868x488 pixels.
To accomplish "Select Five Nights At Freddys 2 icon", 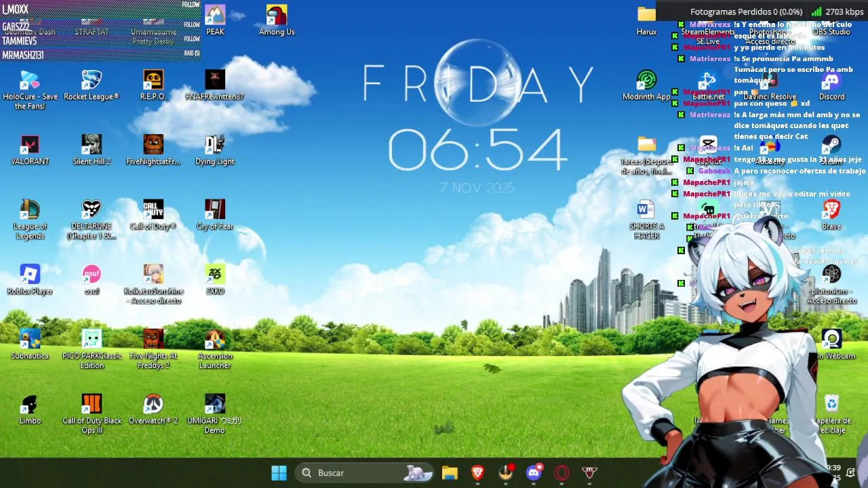I will 153,350.
